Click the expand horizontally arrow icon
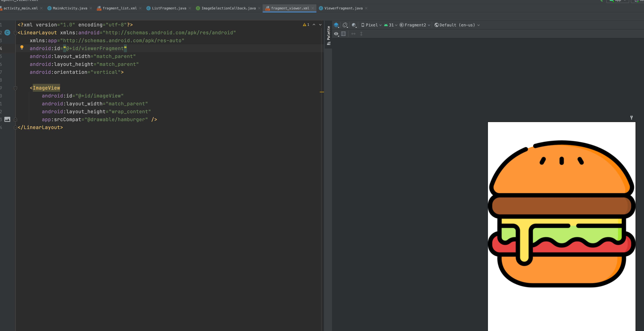 pos(353,34)
